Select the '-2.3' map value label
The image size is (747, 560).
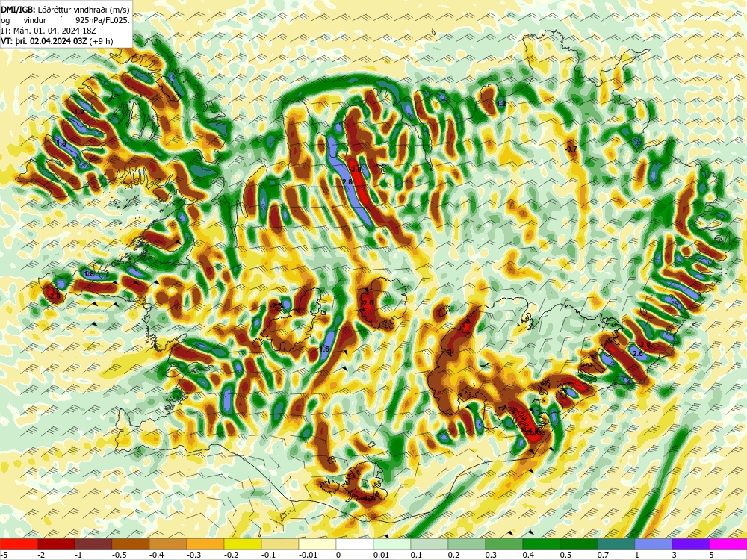click(x=277, y=307)
